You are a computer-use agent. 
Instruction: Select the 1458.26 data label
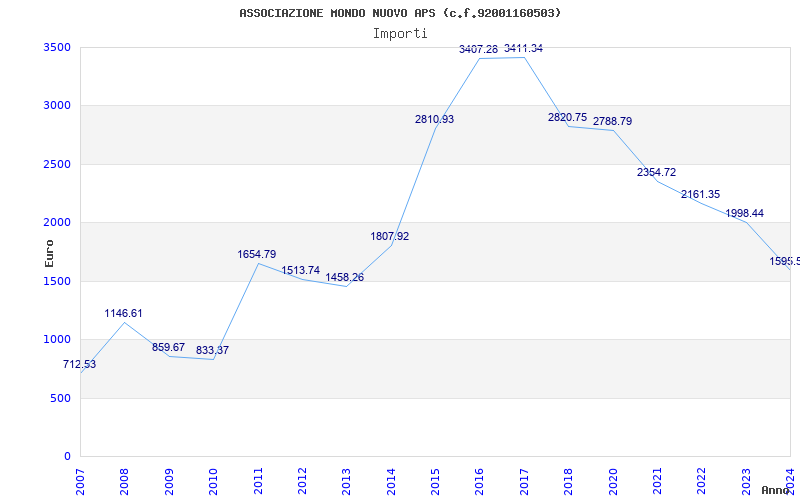pyautogui.click(x=345, y=278)
